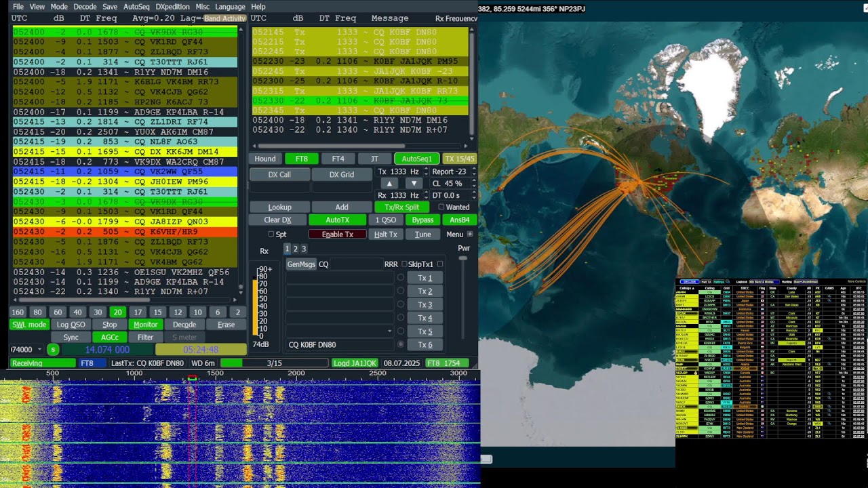Toggle the Bypass button
Image resolution: width=868 pixels, height=488 pixels.
422,220
